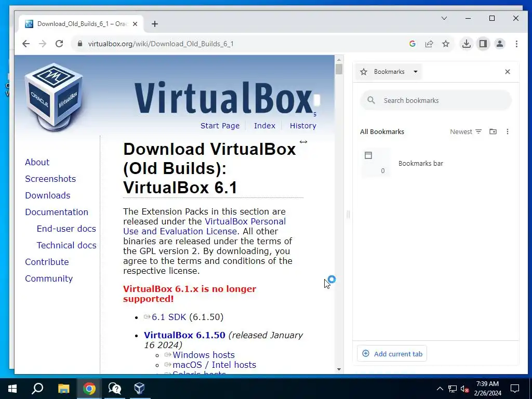Viewport: 532px width, 399px height.
Task: Open the Chrome three-dot menu
Action: tap(516, 44)
